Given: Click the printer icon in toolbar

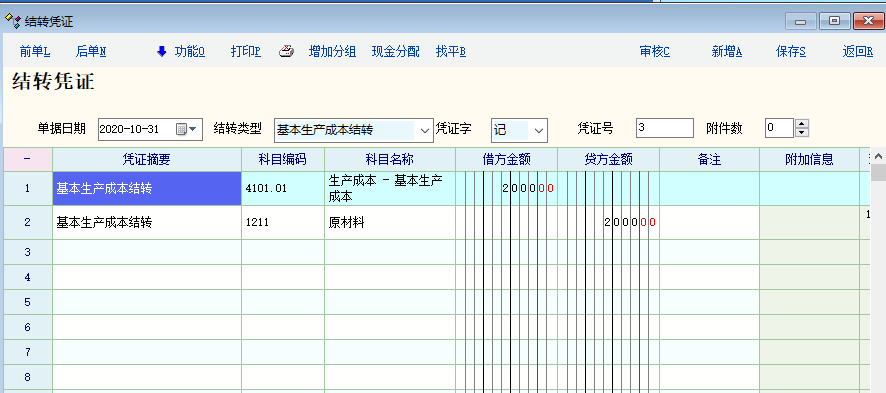Looking at the screenshot, I should coord(286,52).
